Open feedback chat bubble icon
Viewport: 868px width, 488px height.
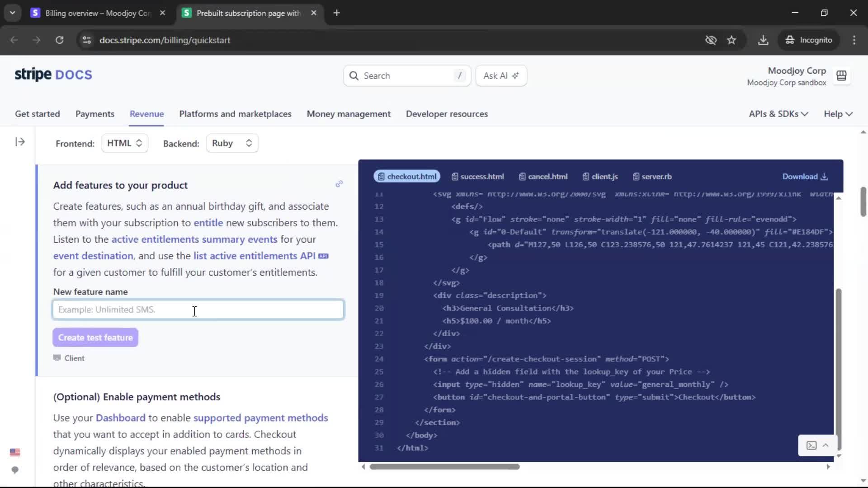(15, 470)
